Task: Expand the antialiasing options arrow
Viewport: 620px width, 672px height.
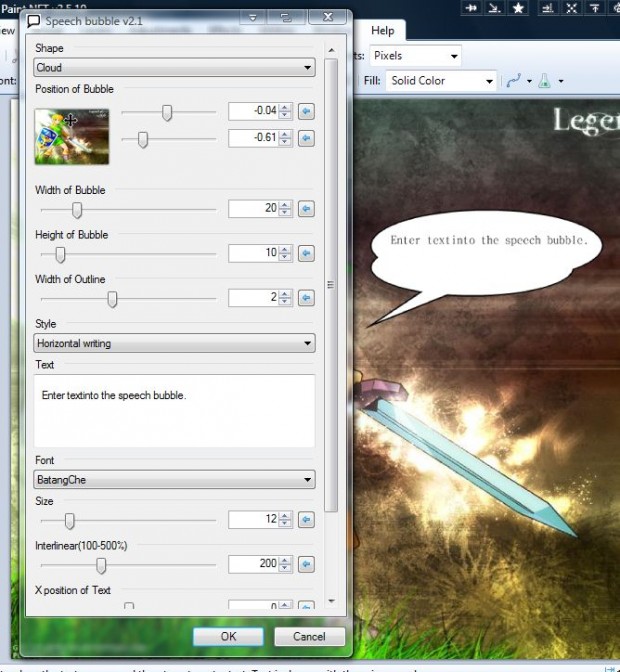Action: click(x=529, y=81)
